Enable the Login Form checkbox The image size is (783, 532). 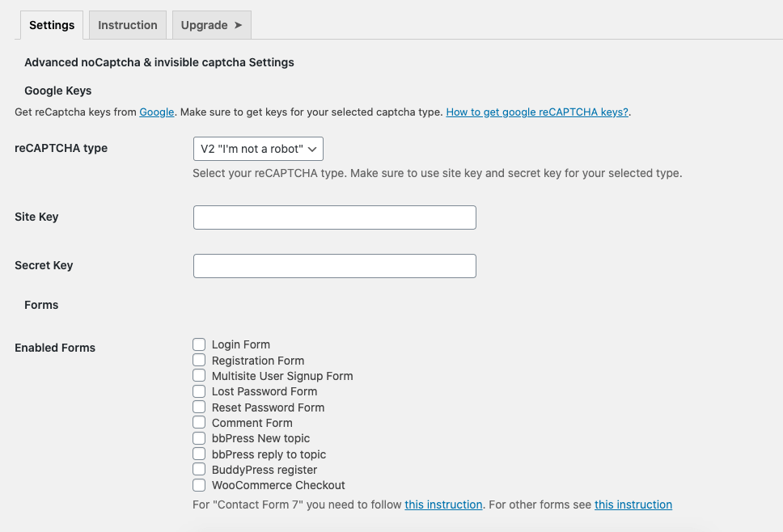(199, 344)
